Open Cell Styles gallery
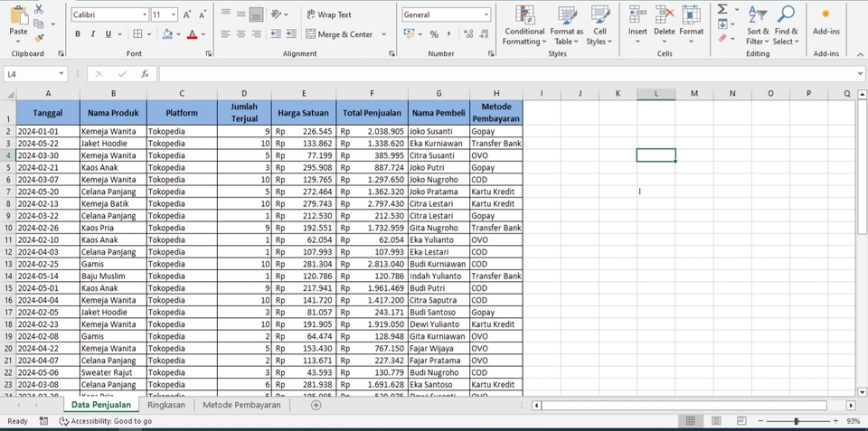 click(599, 25)
